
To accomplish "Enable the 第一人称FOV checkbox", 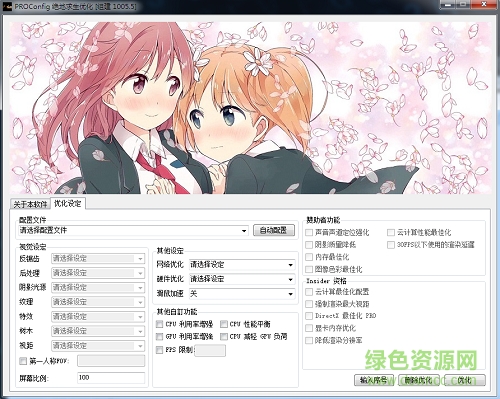I will tap(23, 361).
